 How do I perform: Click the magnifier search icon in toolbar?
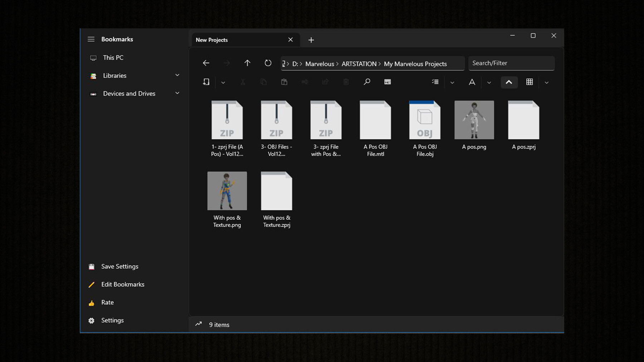[367, 82]
